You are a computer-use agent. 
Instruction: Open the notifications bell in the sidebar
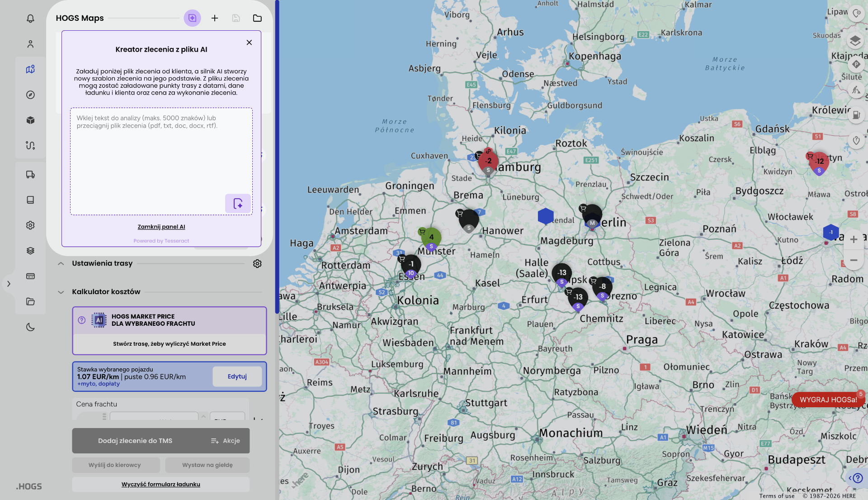point(30,19)
